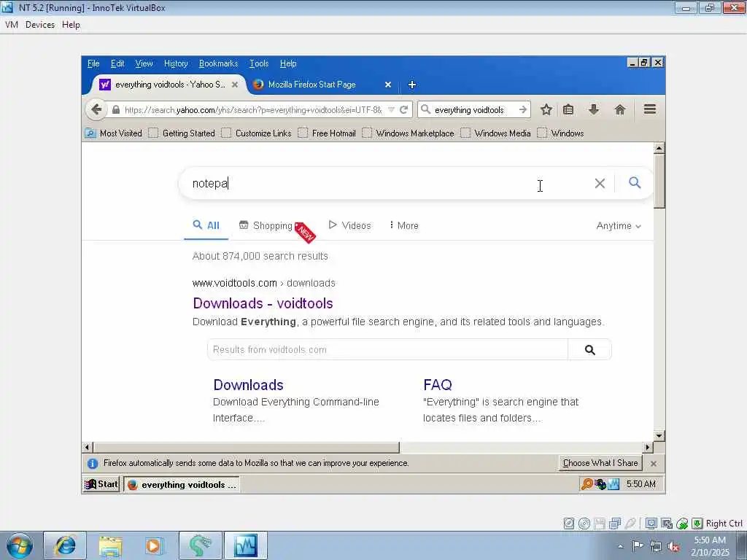Click Results from voidtools.com search field

[387, 350]
